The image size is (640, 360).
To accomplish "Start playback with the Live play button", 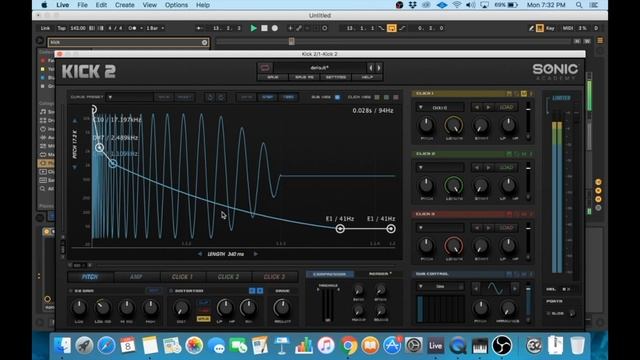I will pos(253,28).
